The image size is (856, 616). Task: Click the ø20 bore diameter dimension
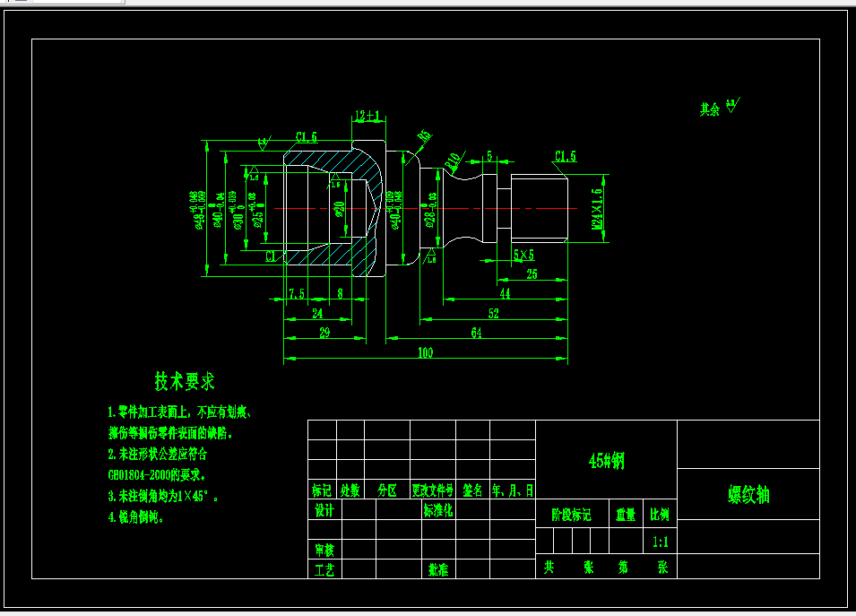[x=339, y=209]
